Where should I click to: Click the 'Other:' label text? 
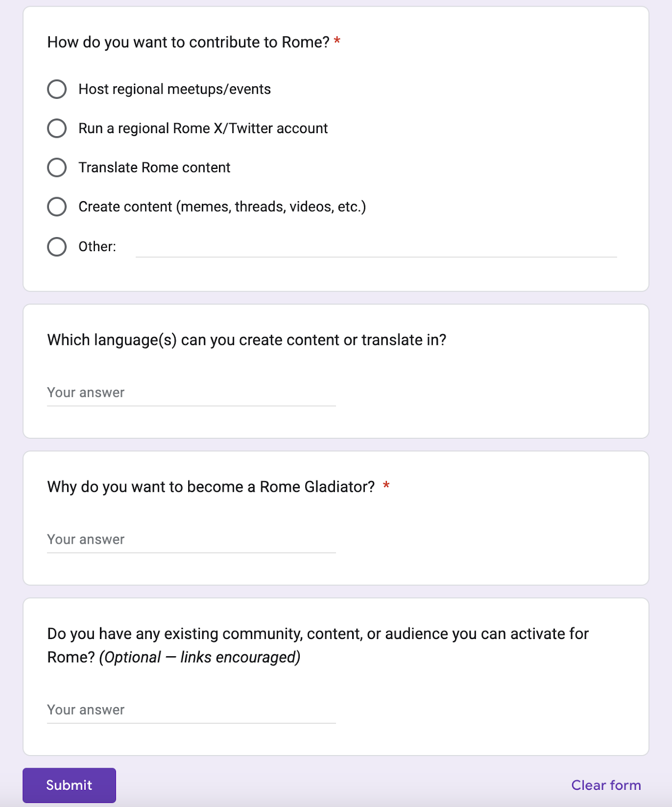coord(97,247)
